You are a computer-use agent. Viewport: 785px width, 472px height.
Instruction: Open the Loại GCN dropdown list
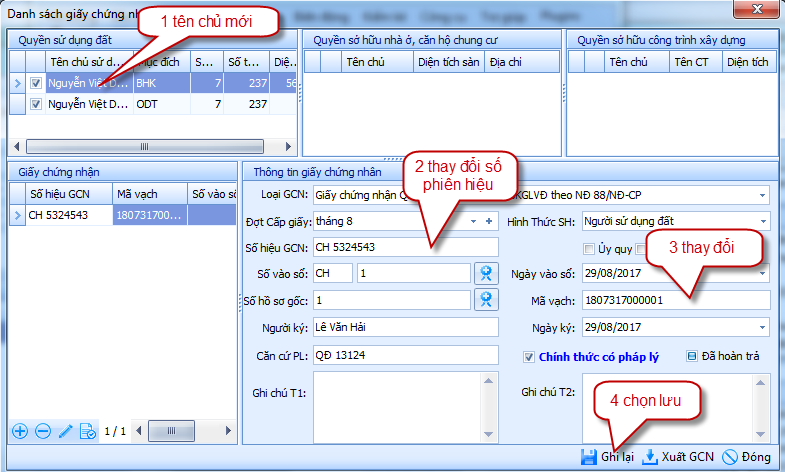[x=762, y=194]
